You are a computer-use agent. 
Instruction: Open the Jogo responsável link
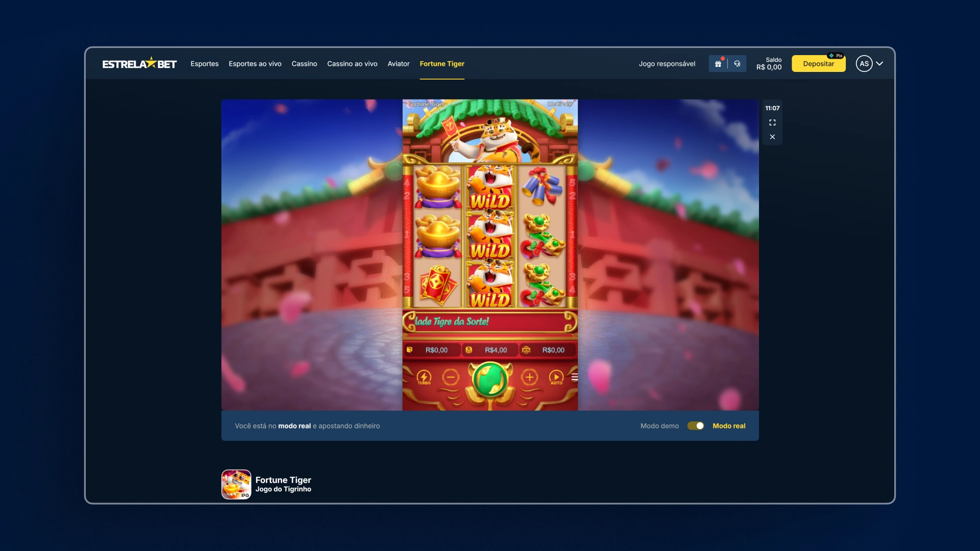[667, 64]
